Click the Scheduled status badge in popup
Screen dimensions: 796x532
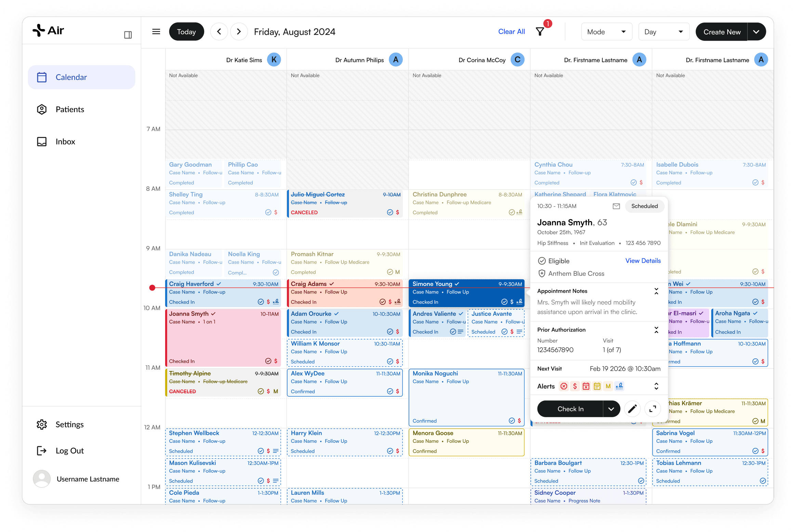click(x=644, y=206)
